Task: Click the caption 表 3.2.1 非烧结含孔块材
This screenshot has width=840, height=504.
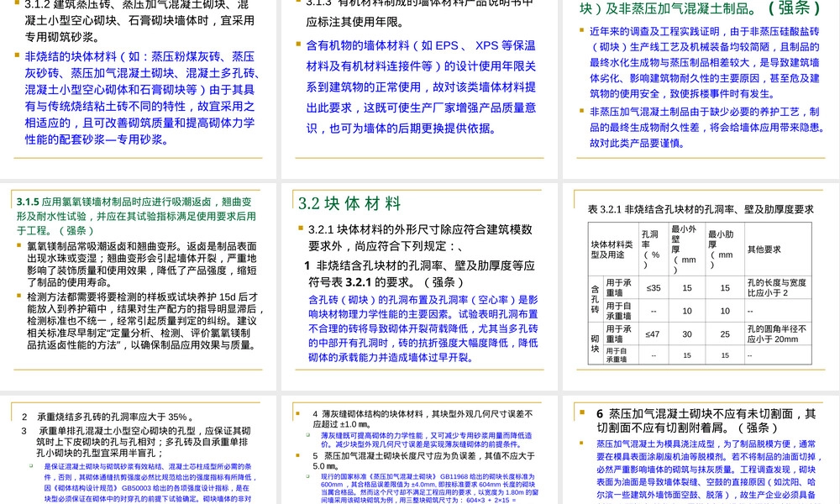Action: pyautogui.click(x=701, y=209)
